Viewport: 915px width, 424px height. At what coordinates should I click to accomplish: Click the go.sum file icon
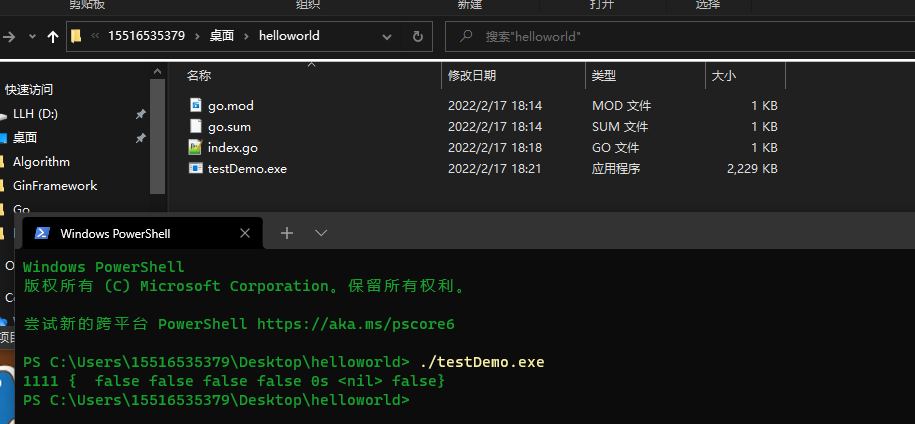(x=196, y=126)
